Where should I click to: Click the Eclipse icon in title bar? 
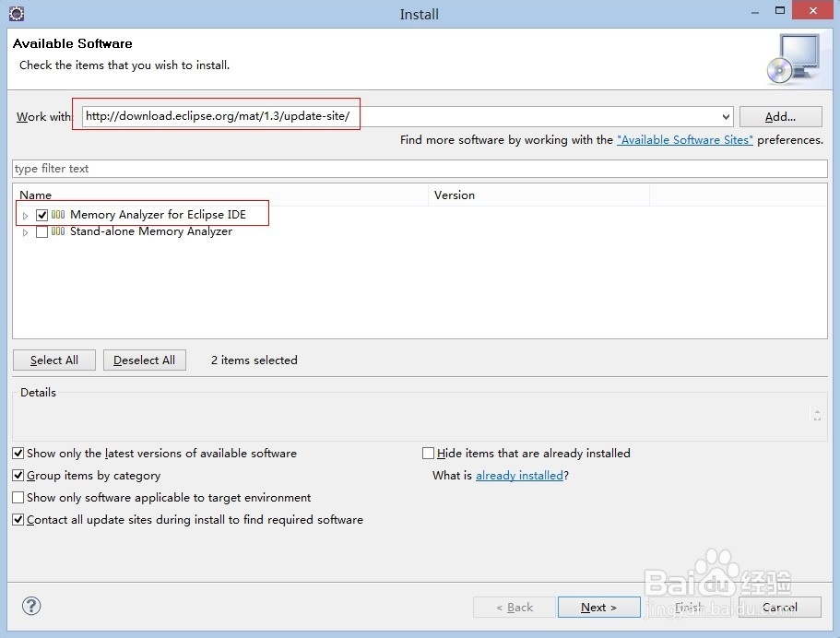coord(17,14)
